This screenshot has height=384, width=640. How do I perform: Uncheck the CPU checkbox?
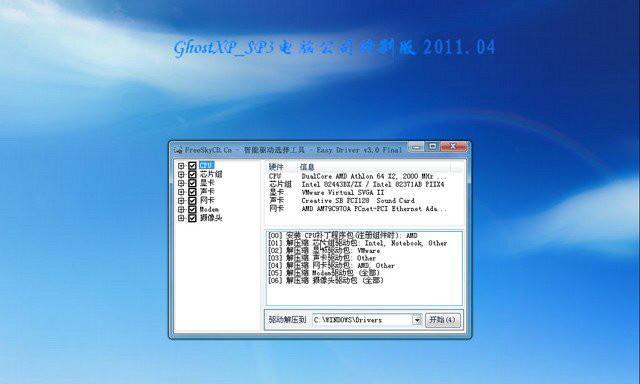pos(192,166)
